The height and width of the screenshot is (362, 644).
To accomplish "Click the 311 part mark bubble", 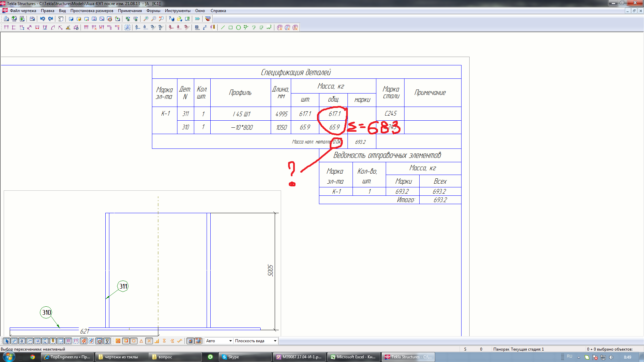I will [123, 286].
